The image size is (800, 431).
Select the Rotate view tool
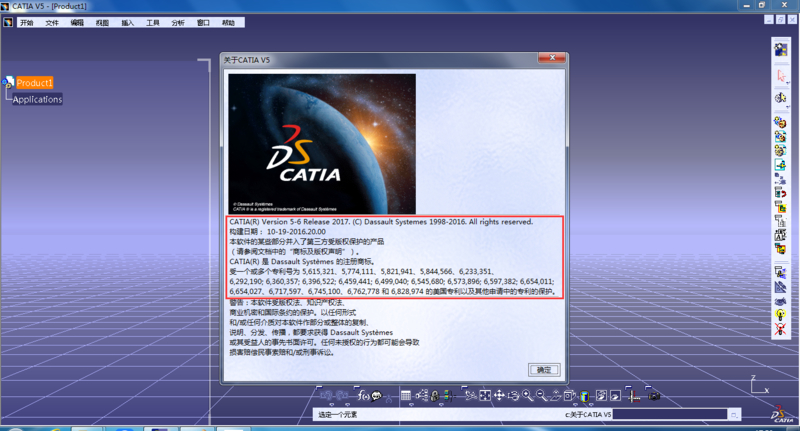(513, 396)
